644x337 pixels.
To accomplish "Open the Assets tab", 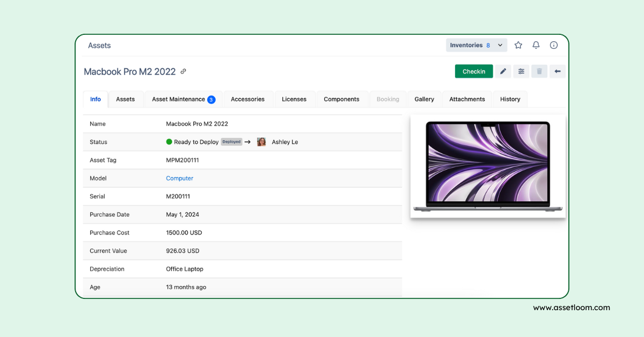I will tap(126, 99).
